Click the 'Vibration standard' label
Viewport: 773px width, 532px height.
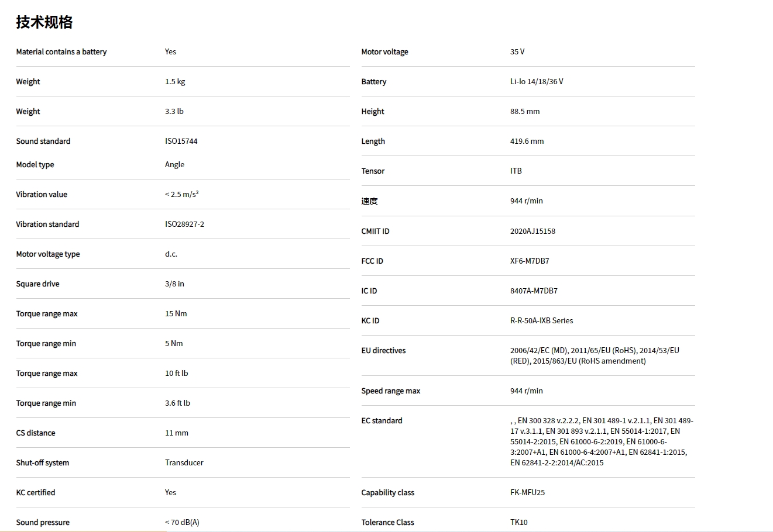[x=47, y=224]
